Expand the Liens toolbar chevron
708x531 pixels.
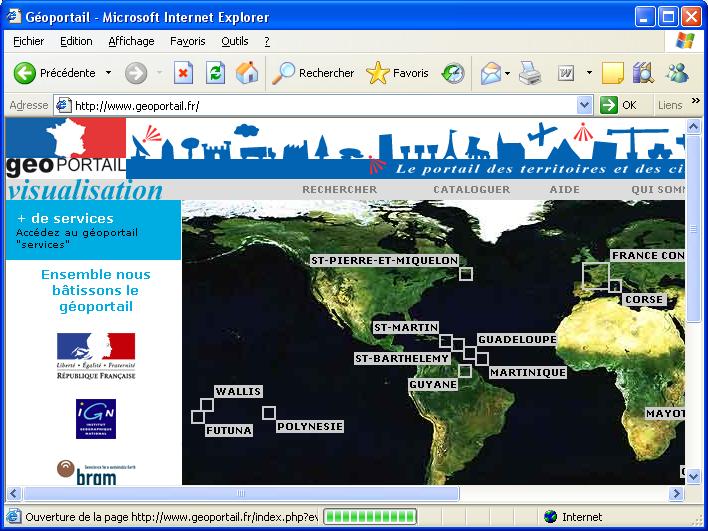click(x=695, y=101)
